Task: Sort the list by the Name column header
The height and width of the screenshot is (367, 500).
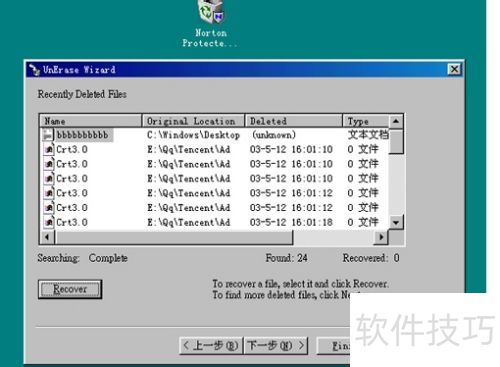Action: (x=91, y=121)
